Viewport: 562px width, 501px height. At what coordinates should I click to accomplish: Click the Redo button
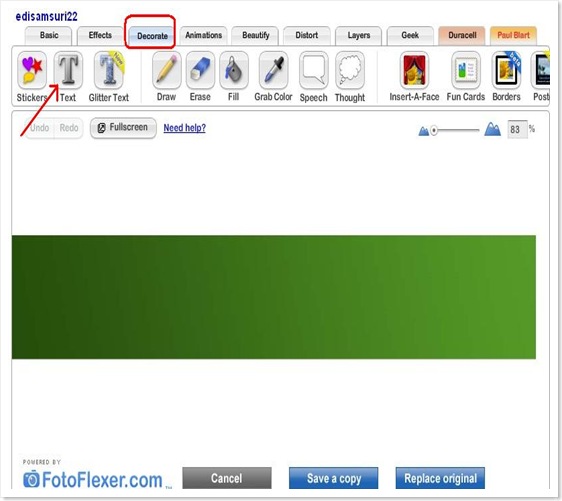69,128
